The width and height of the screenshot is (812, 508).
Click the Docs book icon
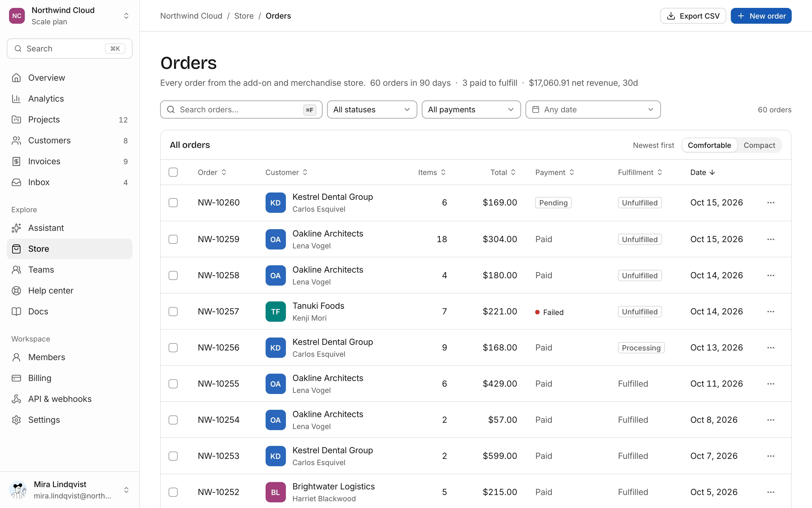[x=16, y=312]
